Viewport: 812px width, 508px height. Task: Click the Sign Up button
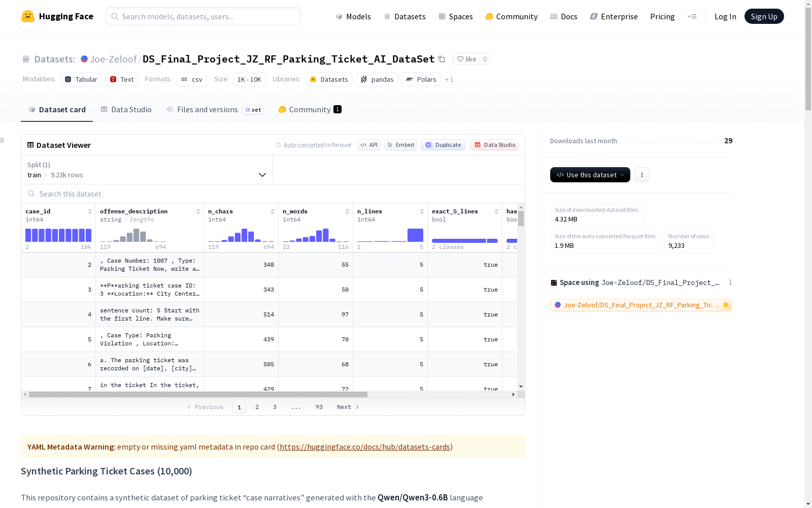pyautogui.click(x=764, y=16)
